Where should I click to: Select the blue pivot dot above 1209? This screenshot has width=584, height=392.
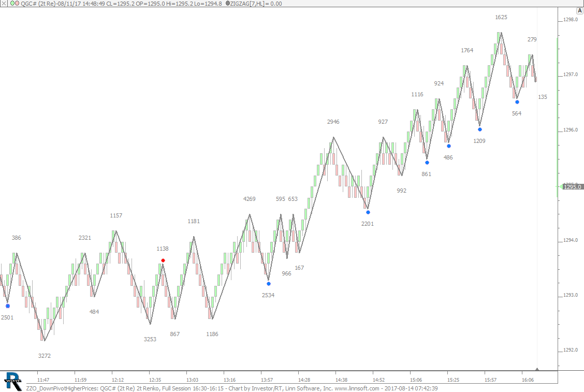480,129
